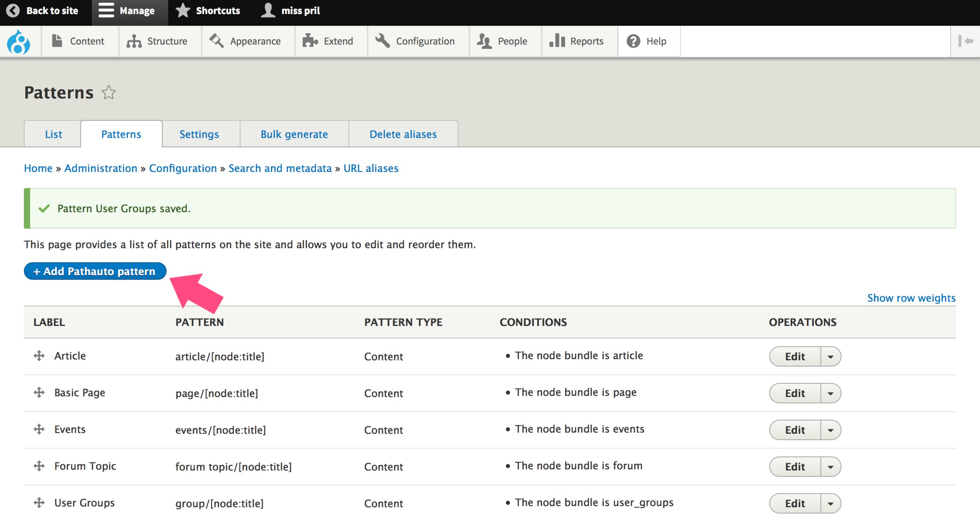Click condition text 'The node bundle is forum'

578,466
